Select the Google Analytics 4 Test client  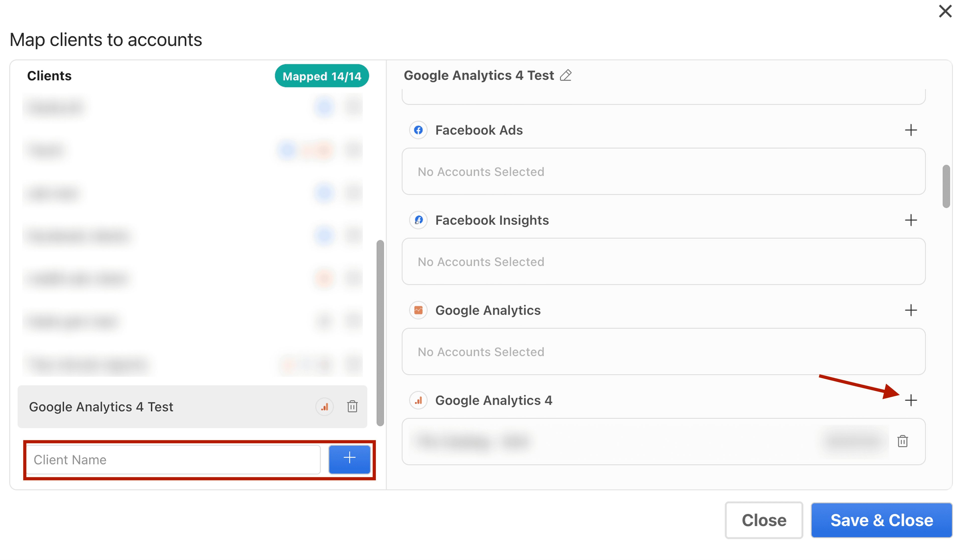click(x=192, y=407)
